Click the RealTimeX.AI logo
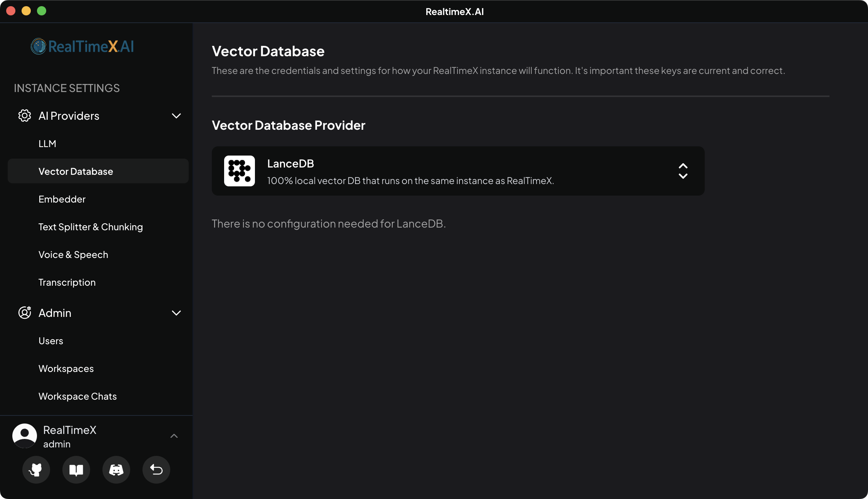Screen dimensions: 868x499 82,46
